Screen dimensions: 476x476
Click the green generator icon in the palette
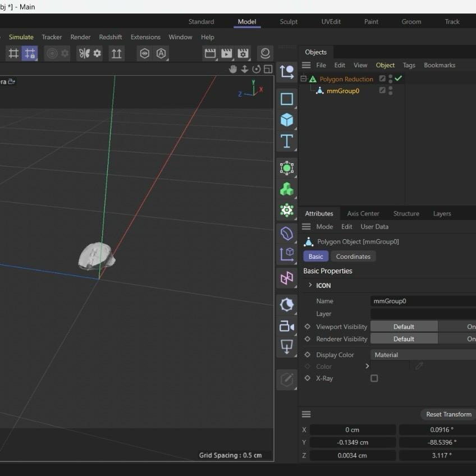(287, 189)
